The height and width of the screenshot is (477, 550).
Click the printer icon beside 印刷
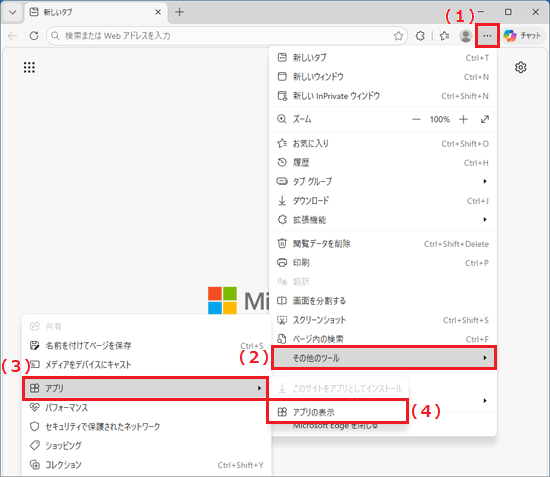point(282,263)
